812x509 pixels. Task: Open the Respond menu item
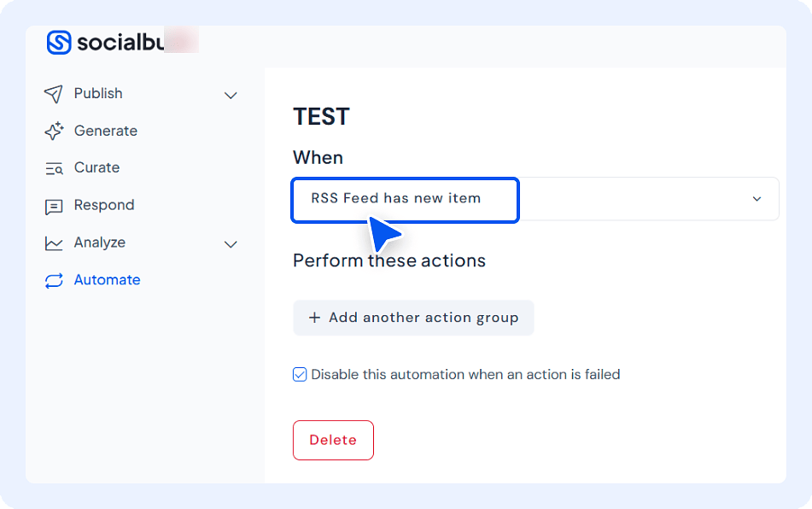click(104, 205)
